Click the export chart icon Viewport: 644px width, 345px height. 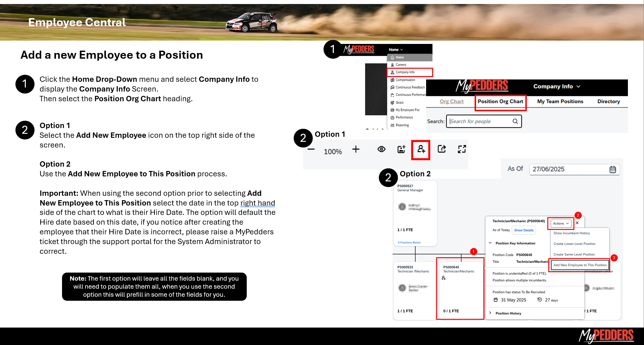click(x=442, y=149)
